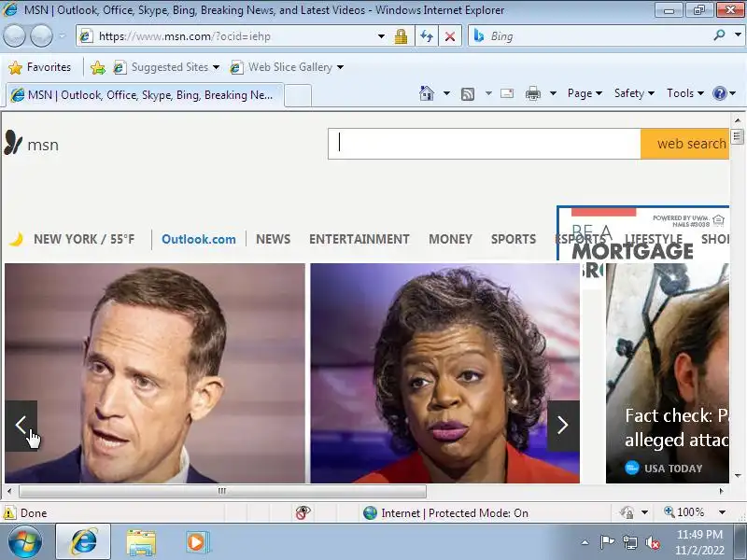Click the Refresh page icon

click(x=427, y=36)
